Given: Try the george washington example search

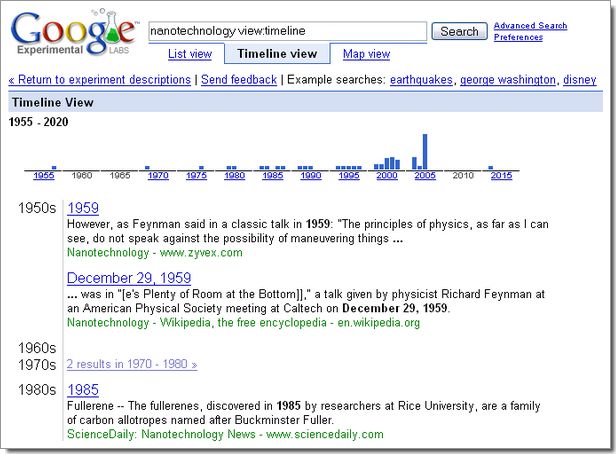Looking at the screenshot, I should click(x=508, y=80).
